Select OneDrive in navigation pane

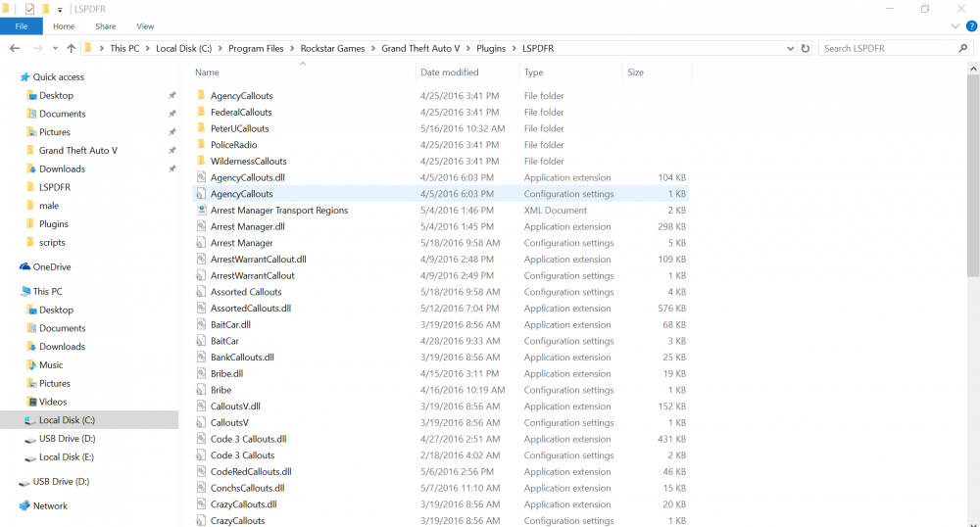[x=52, y=266]
